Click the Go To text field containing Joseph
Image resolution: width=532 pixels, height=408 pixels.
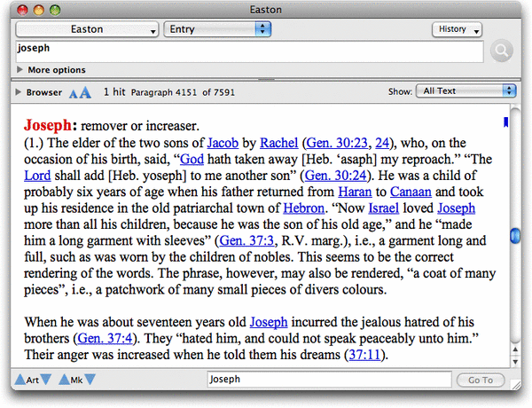329,380
